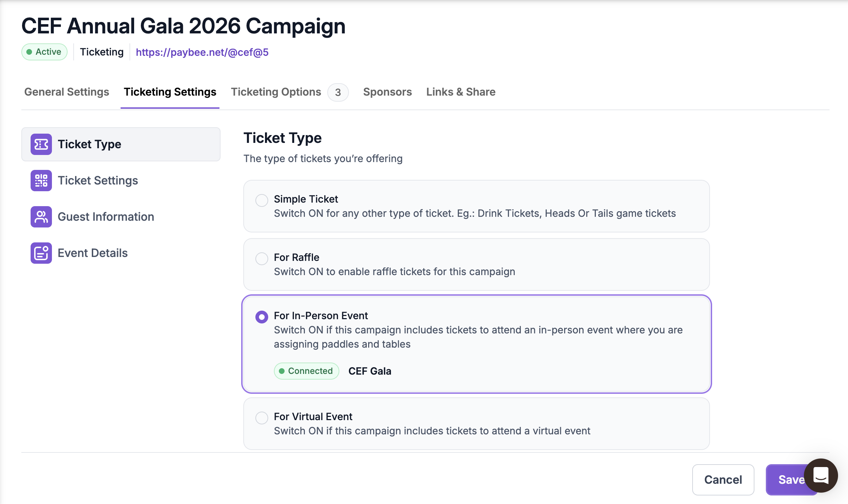848x504 pixels.
Task: Select the Simple Ticket radio button
Action: point(262,200)
